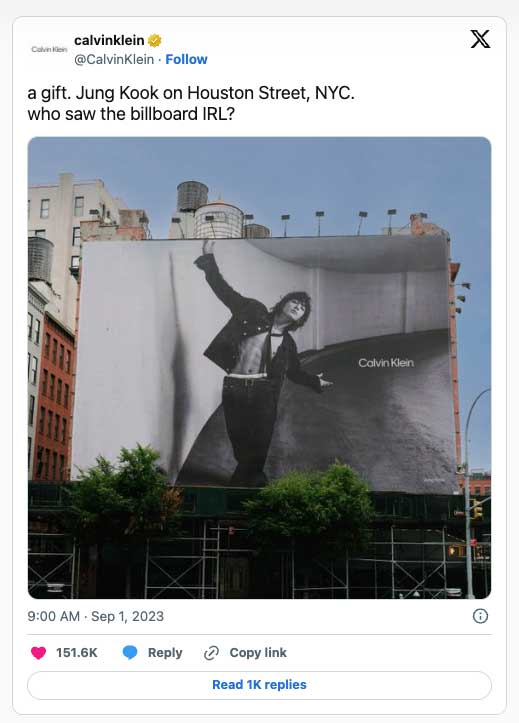Click the chain link copy icon
The image size is (519, 723).
211,652
